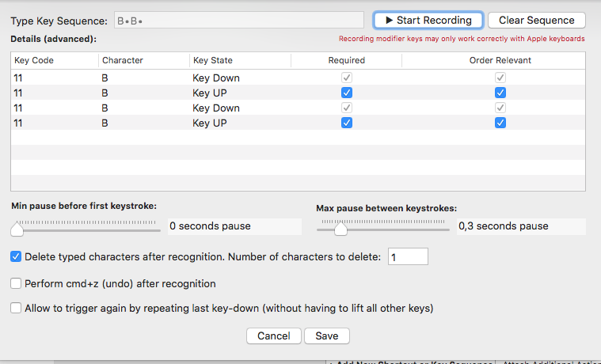Click the Number of characters to delete field
The height and width of the screenshot is (364, 601).
click(408, 257)
